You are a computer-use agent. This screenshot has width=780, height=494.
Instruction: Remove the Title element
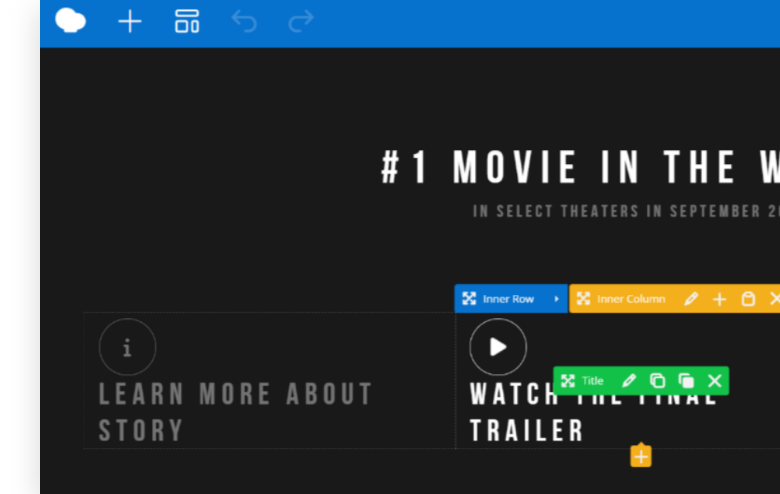(715, 381)
